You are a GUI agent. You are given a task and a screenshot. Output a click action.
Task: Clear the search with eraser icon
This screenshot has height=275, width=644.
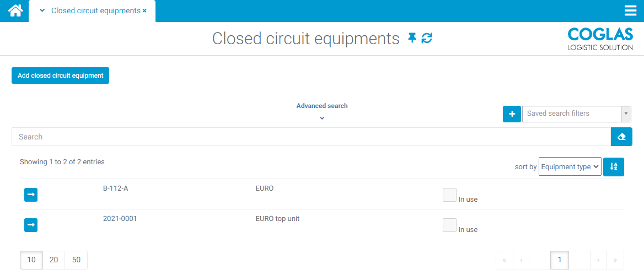621,137
